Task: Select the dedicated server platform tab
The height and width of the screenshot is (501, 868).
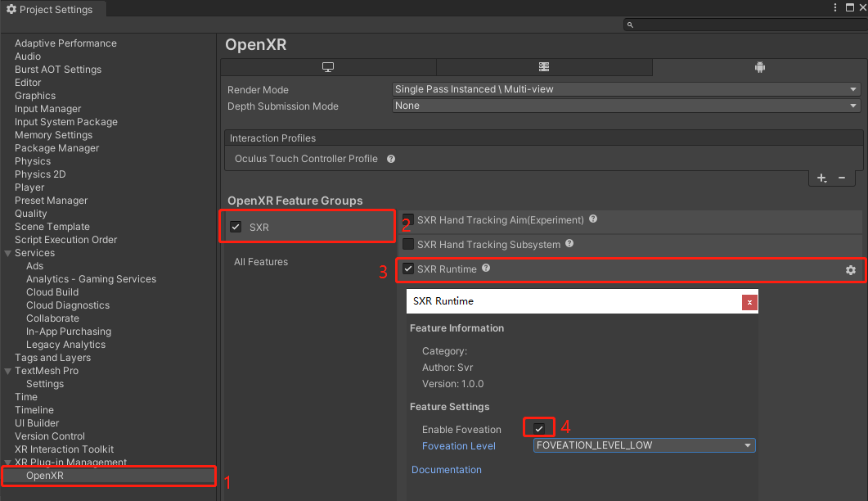Action: 544,67
